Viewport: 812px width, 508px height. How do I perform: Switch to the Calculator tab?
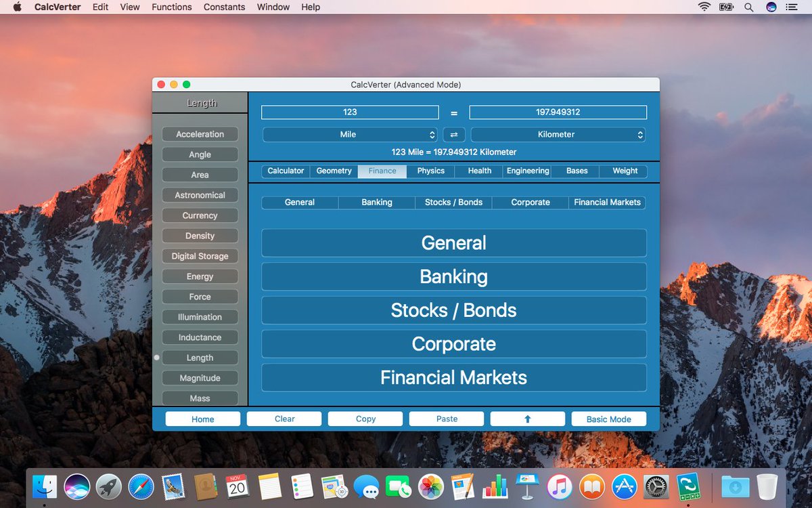pyautogui.click(x=286, y=171)
